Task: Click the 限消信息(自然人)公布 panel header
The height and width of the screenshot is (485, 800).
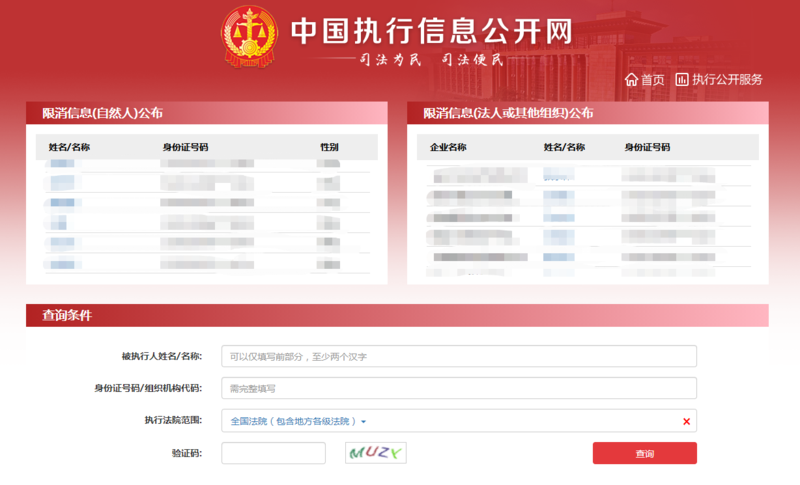Action: (207, 113)
